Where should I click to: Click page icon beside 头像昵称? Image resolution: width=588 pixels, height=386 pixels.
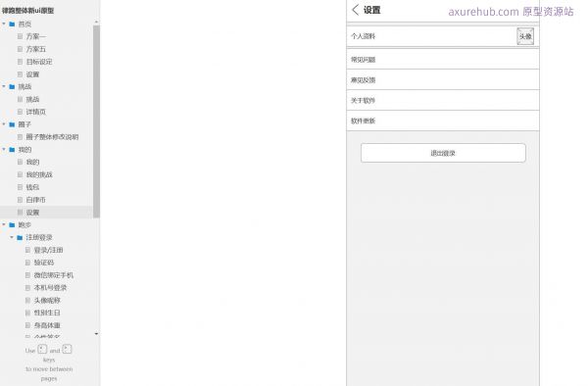(x=27, y=300)
